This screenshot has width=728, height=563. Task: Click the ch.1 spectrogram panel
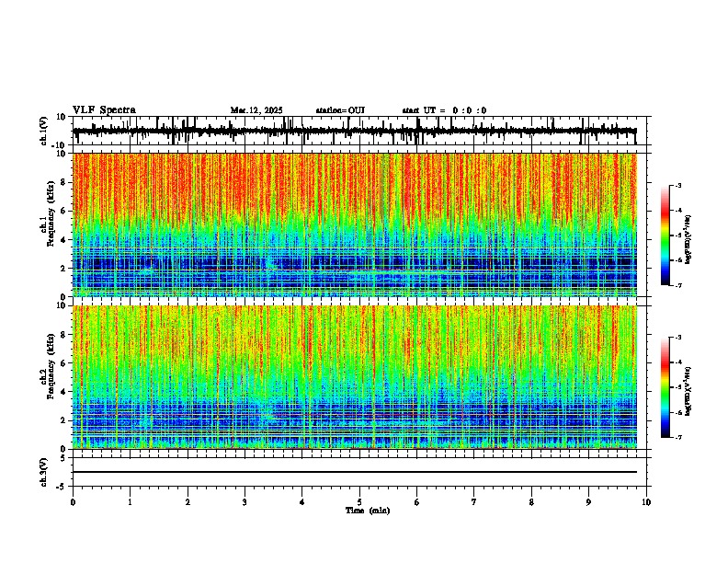(355, 224)
